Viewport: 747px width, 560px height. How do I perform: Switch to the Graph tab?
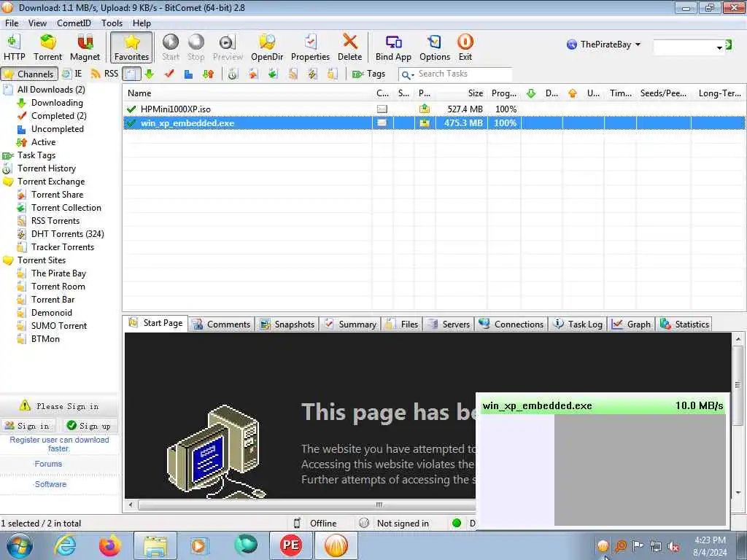(632, 324)
